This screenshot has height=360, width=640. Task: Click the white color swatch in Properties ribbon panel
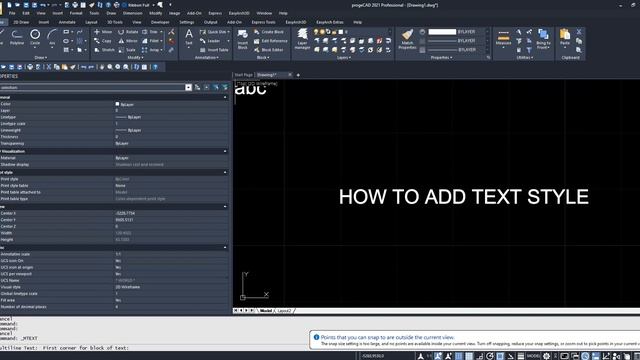[x=442, y=32]
